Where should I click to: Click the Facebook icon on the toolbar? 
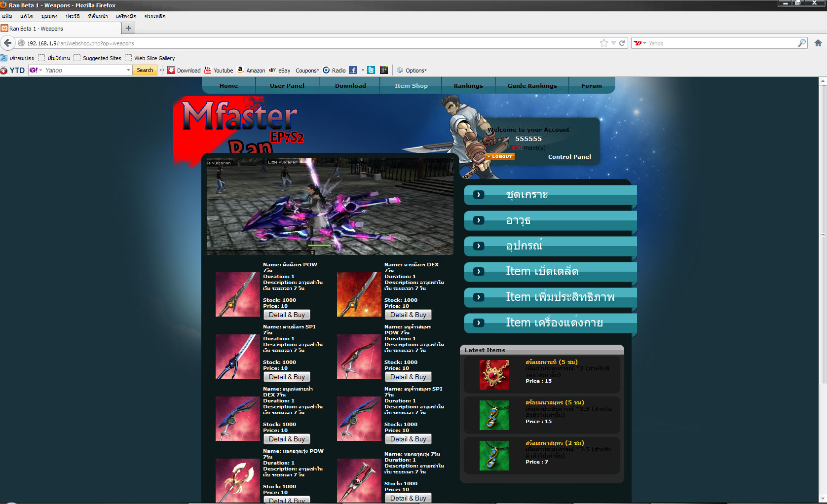pos(353,70)
